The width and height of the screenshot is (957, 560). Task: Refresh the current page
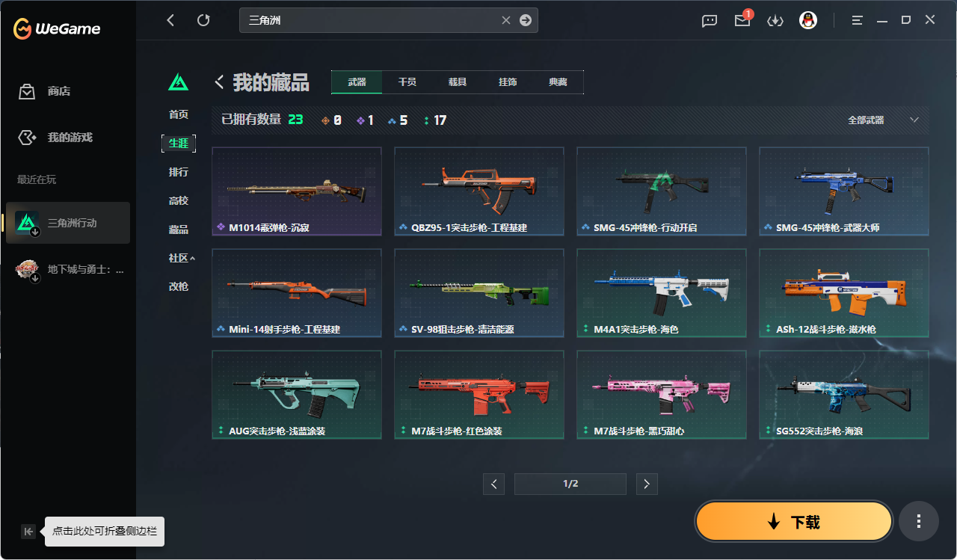[x=203, y=20]
